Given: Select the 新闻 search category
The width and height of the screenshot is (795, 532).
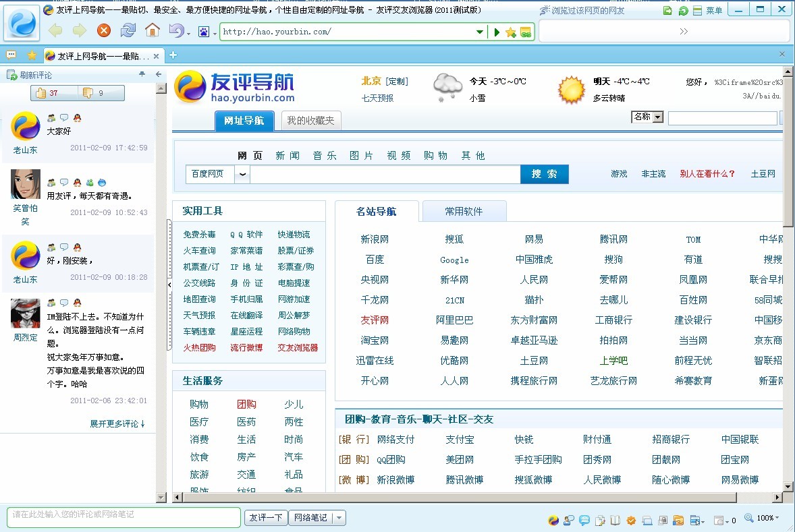Looking at the screenshot, I should click(287, 156).
